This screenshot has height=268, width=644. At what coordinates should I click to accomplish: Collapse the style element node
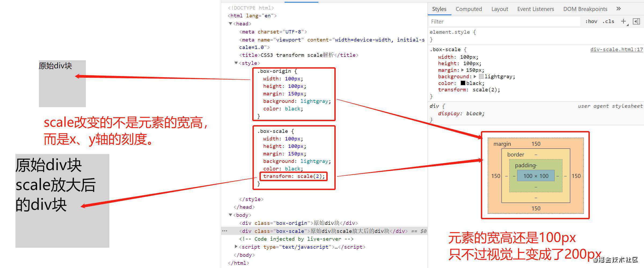pos(236,63)
